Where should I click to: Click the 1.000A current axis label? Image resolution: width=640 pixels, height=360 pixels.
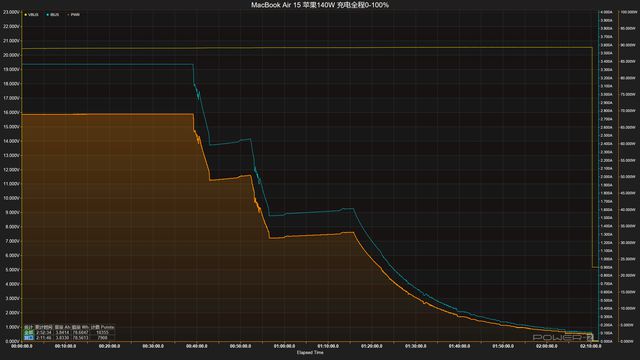point(607,259)
